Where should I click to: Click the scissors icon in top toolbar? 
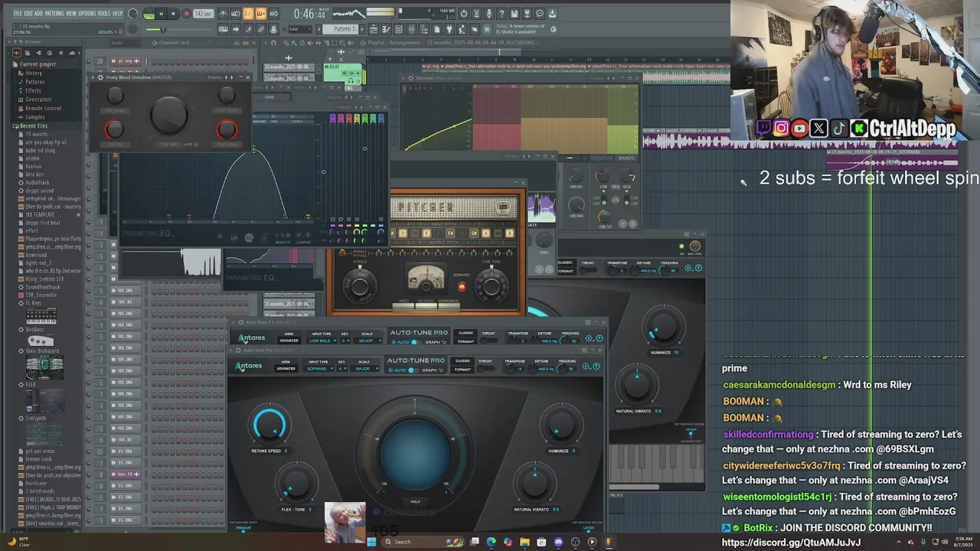476,14
